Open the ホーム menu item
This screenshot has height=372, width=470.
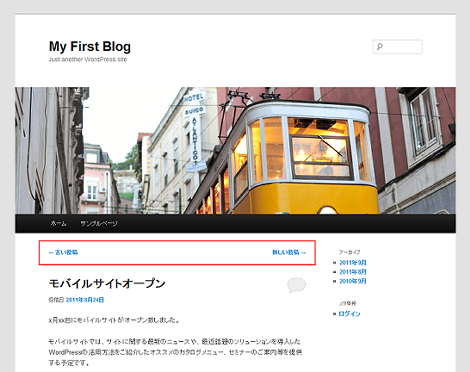pos(58,224)
